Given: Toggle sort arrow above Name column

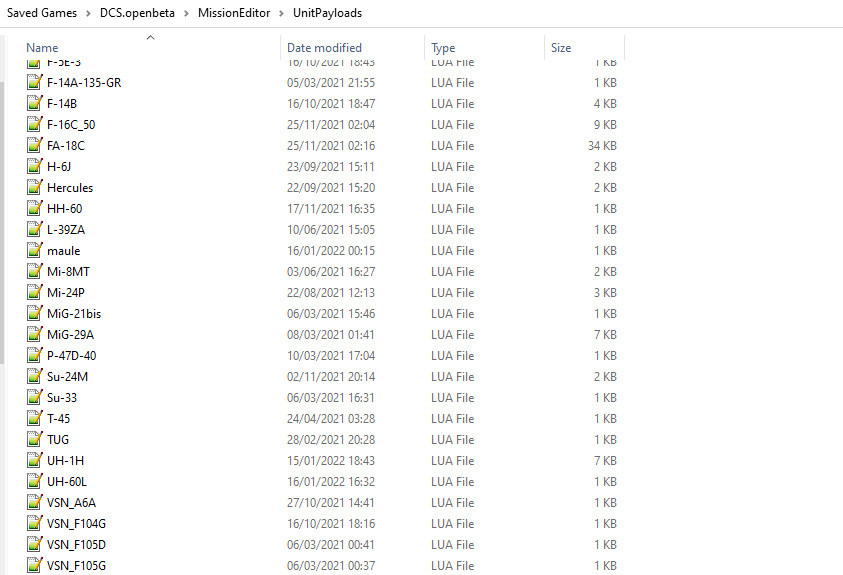Looking at the screenshot, I should pos(151,37).
